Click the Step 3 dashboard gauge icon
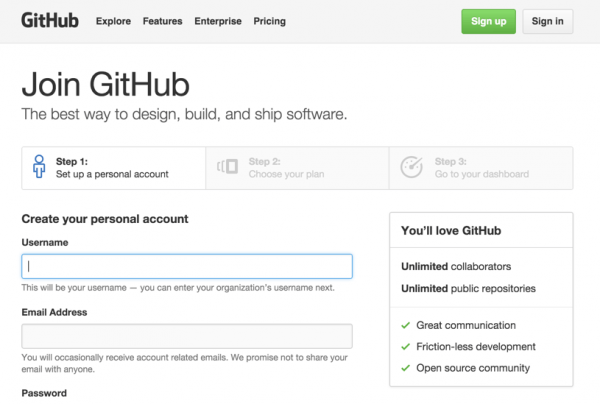This screenshot has width=600, height=404. click(x=411, y=167)
